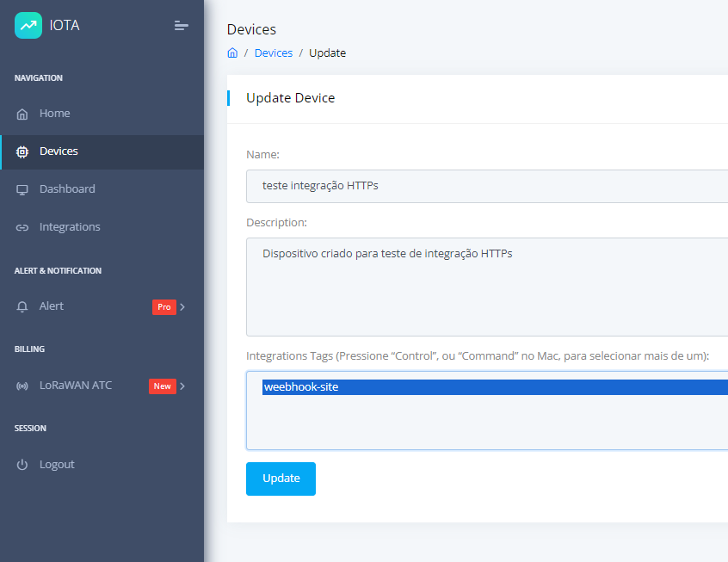Click the New badge next to LoRaWAN ATC
This screenshot has height=562, width=728.
pyautogui.click(x=162, y=386)
